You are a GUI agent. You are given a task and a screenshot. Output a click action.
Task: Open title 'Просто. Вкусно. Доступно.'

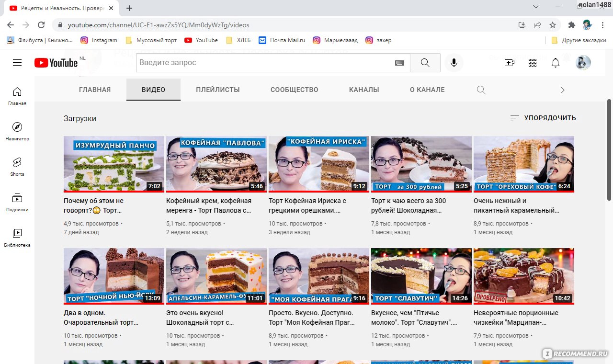coord(312,318)
